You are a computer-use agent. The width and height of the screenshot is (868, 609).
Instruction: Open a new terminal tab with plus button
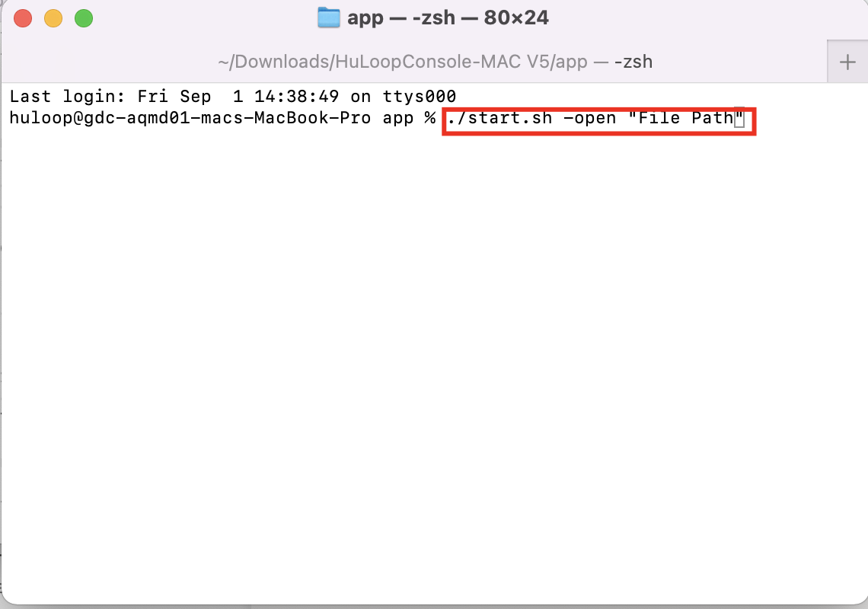tap(847, 62)
